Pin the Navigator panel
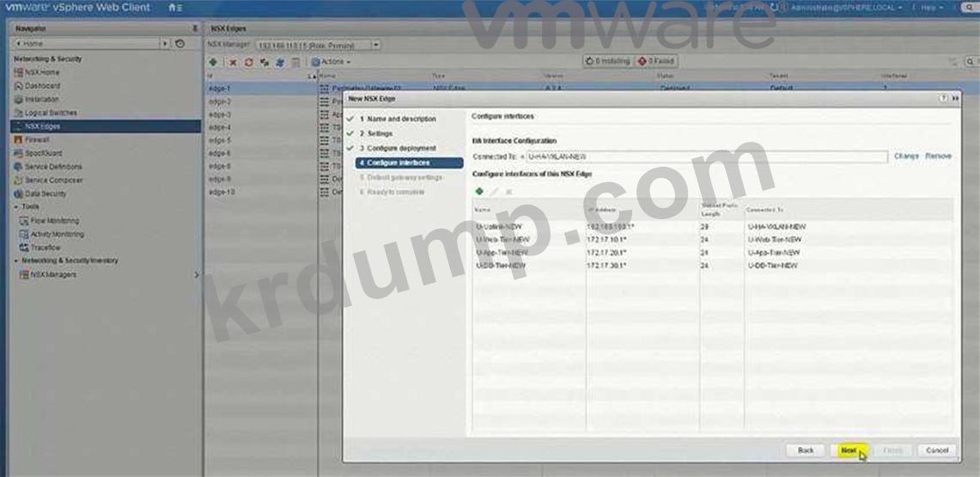Viewport: 980px width, 477px height. click(195, 28)
